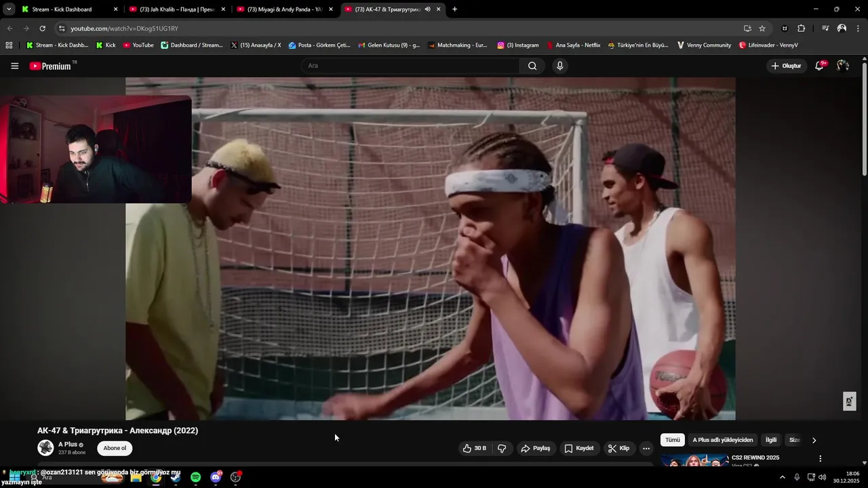The width and height of the screenshot is (868, 488).
Task: Open the (15) Anasayfa / X bookmark
Action: coord(256,45)
